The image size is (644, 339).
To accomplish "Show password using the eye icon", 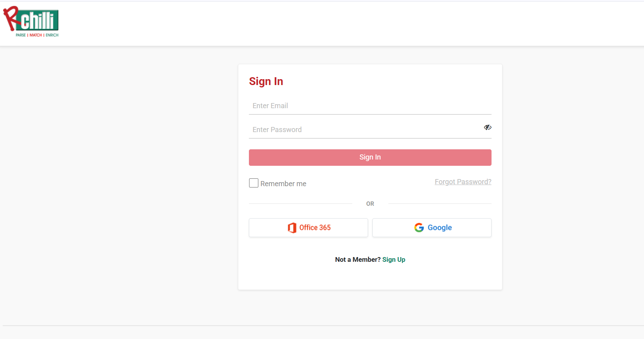I will 488,127.
